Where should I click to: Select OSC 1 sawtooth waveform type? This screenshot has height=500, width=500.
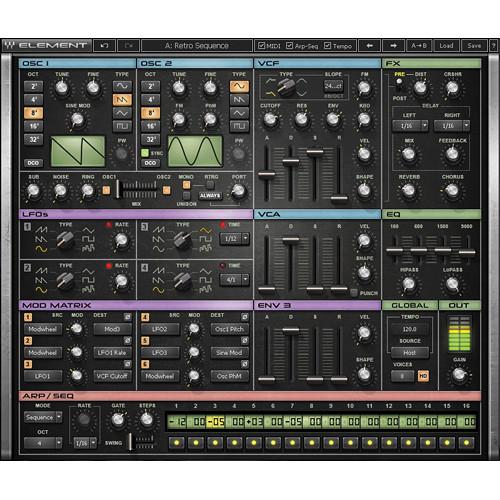click(x=122, y=99)
